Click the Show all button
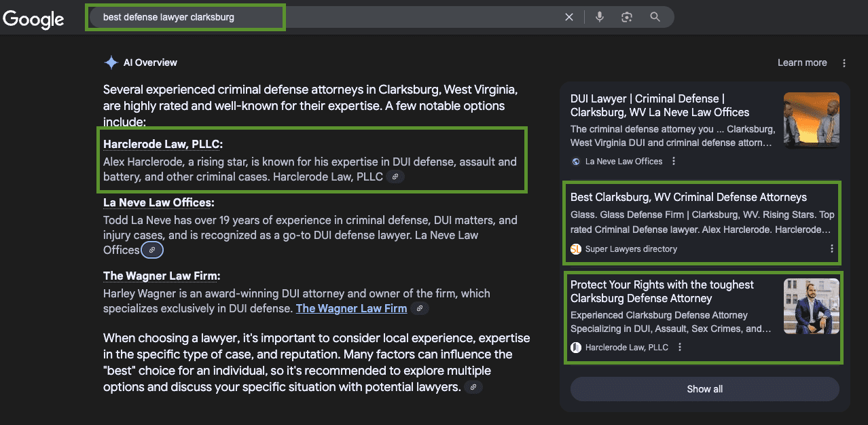 pyautogui.click(x=705, y=389)
